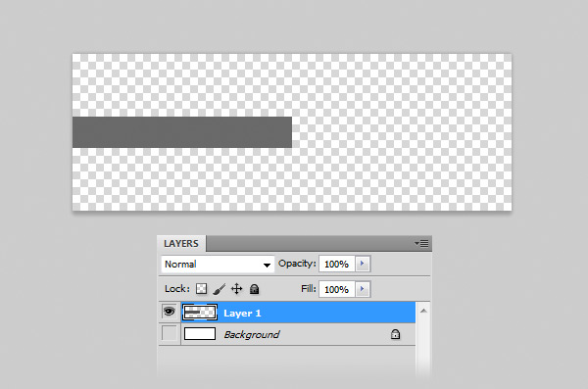
Task: Click the gray rectangle on the canvas
Action: pos(182,132)
